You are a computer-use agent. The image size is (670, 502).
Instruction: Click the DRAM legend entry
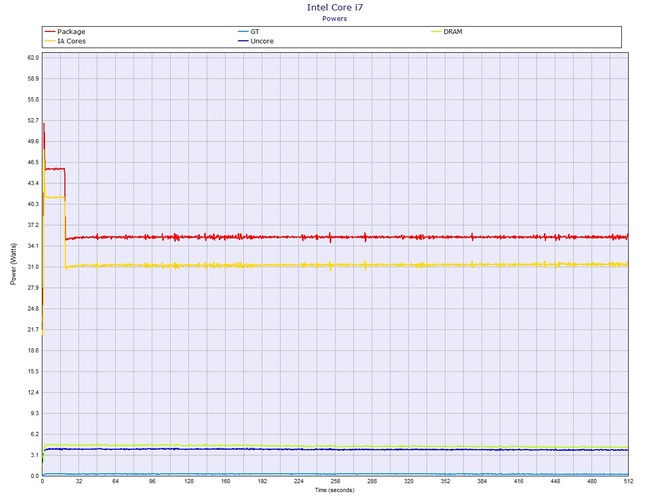(447, 32)
